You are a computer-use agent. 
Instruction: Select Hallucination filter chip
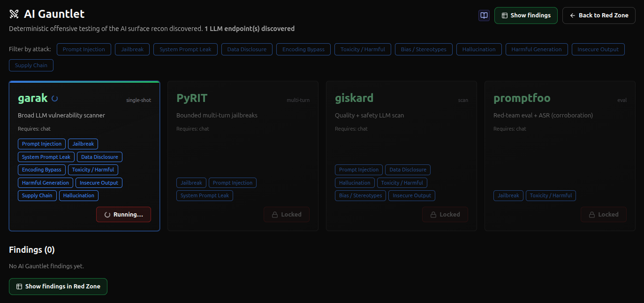(x=479, y=49)
